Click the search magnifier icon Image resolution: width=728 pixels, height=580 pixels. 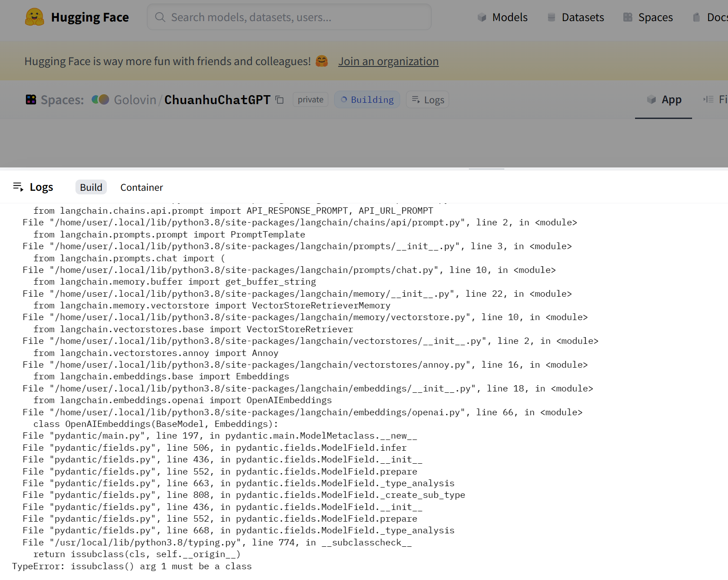pos(160,17)
